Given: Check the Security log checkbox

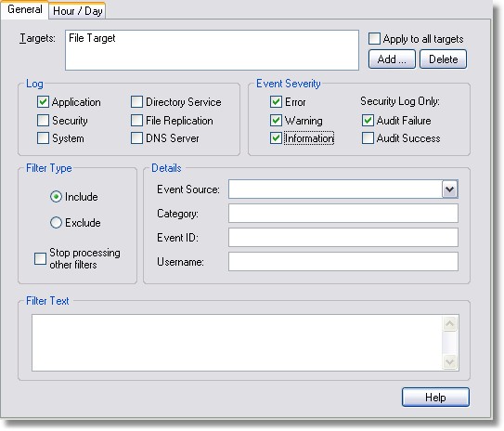Looking at the screenshot, I should [x=43, y=121].
